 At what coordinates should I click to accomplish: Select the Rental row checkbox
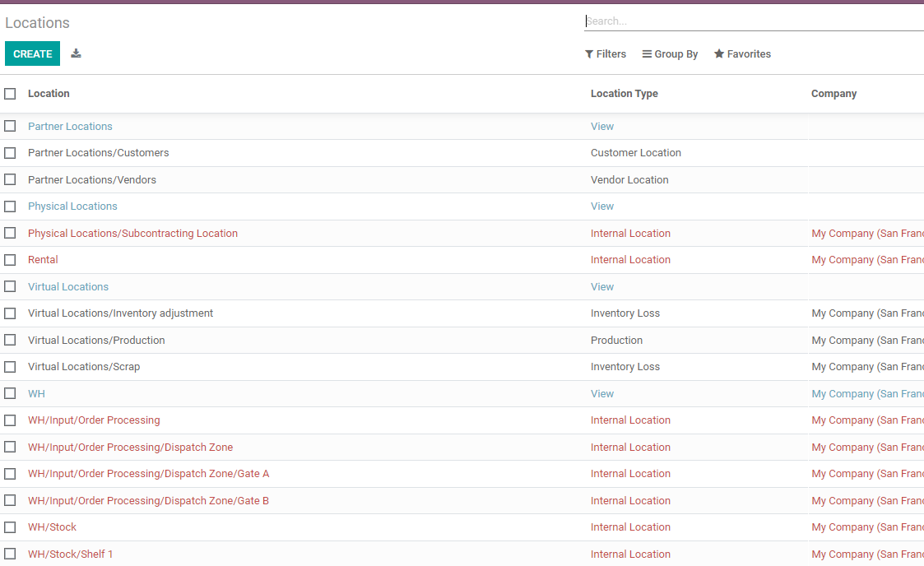point(10,260)
